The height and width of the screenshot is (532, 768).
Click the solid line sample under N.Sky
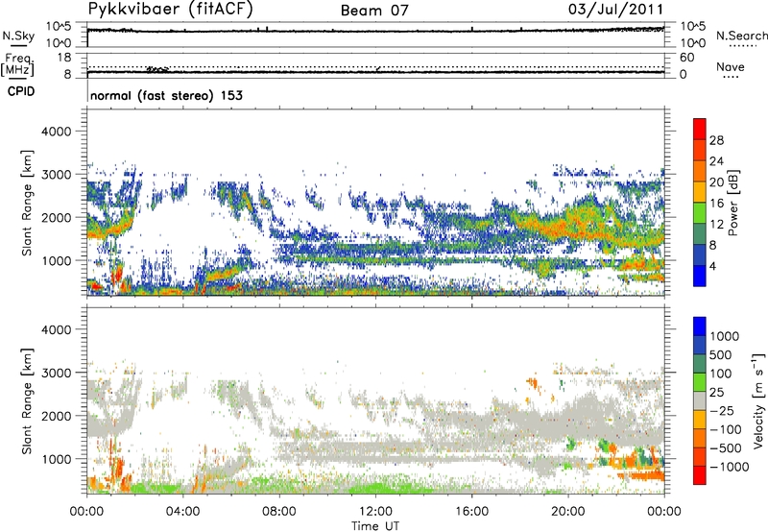coord(18,45)
